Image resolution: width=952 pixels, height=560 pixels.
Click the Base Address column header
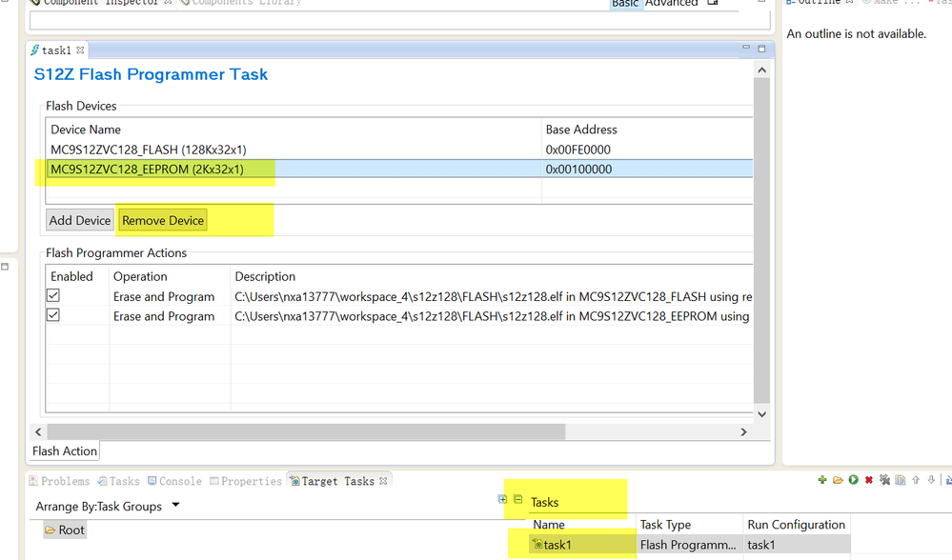pos(581,130)
